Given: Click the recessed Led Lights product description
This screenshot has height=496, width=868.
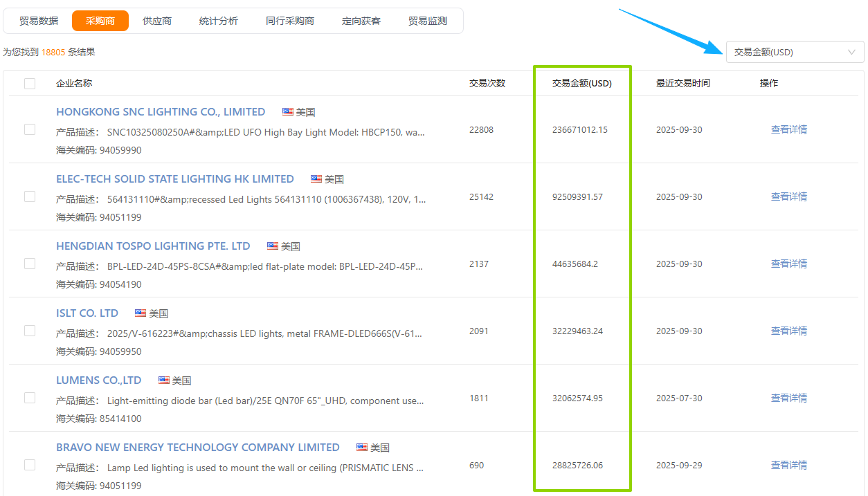Looking at the screenshot, I should (266, 199).
